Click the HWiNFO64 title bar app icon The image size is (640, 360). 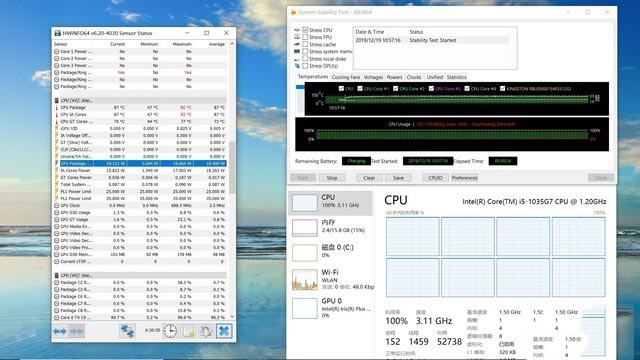57,33
